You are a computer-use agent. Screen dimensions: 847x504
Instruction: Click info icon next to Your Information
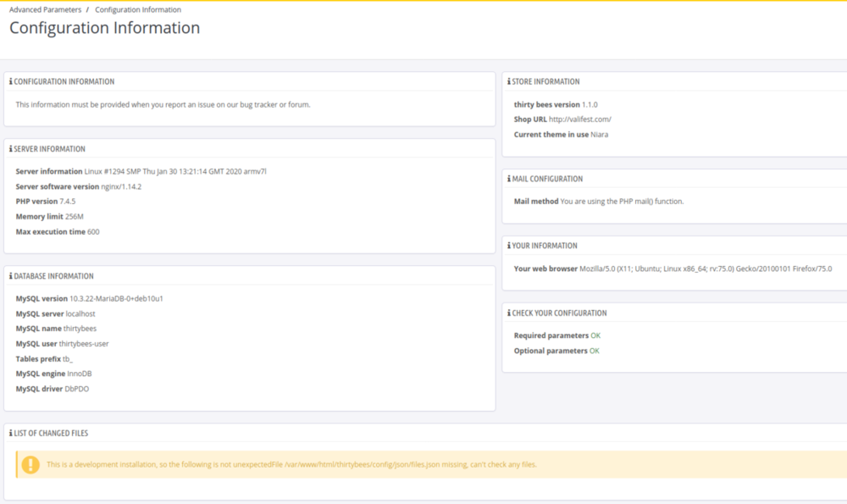click(508, 246)
